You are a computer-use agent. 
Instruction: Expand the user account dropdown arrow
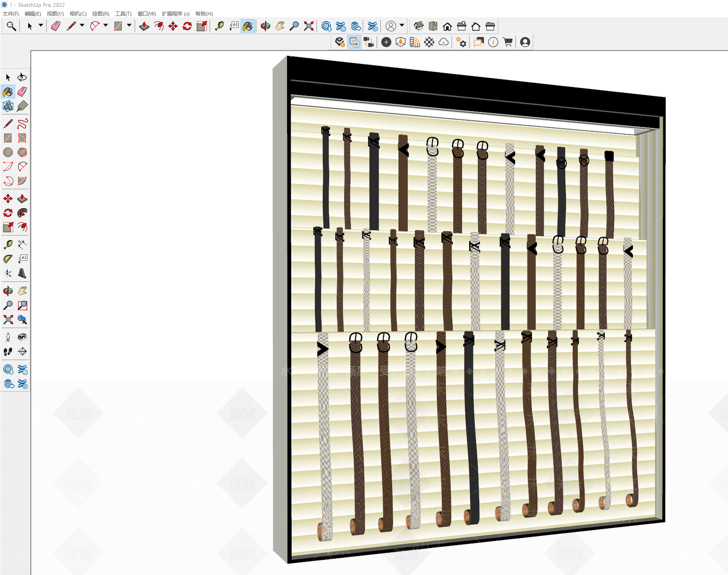[402, 25]
